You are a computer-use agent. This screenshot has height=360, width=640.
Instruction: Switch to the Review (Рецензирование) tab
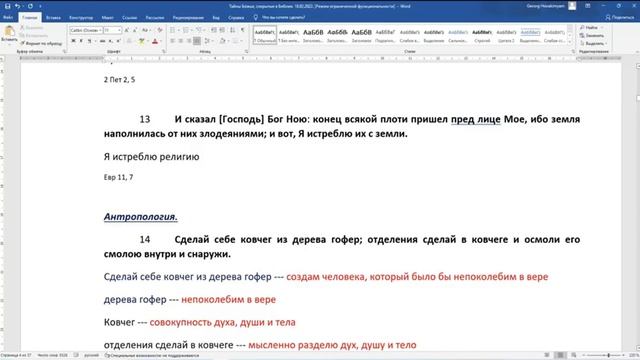[x=188, y=18]
